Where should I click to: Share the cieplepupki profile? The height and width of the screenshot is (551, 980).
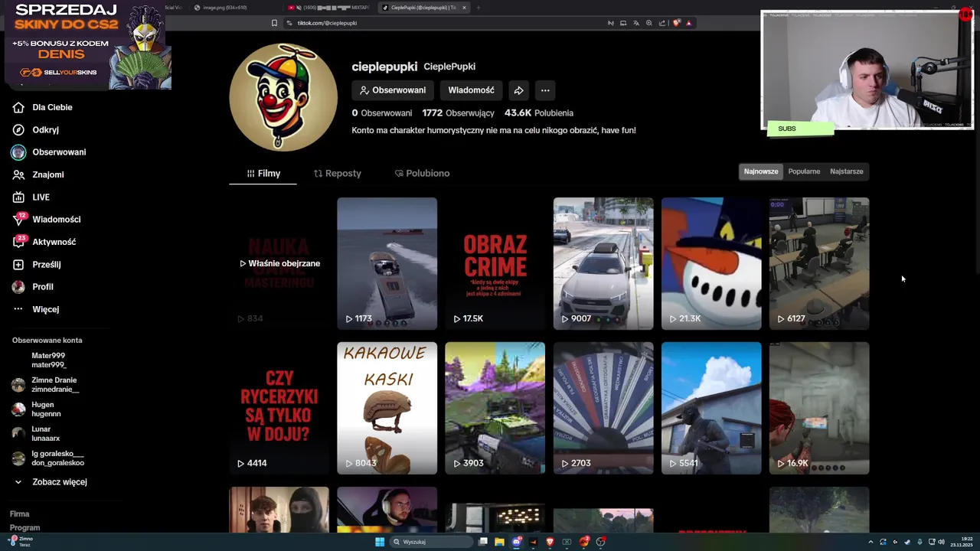518,90
